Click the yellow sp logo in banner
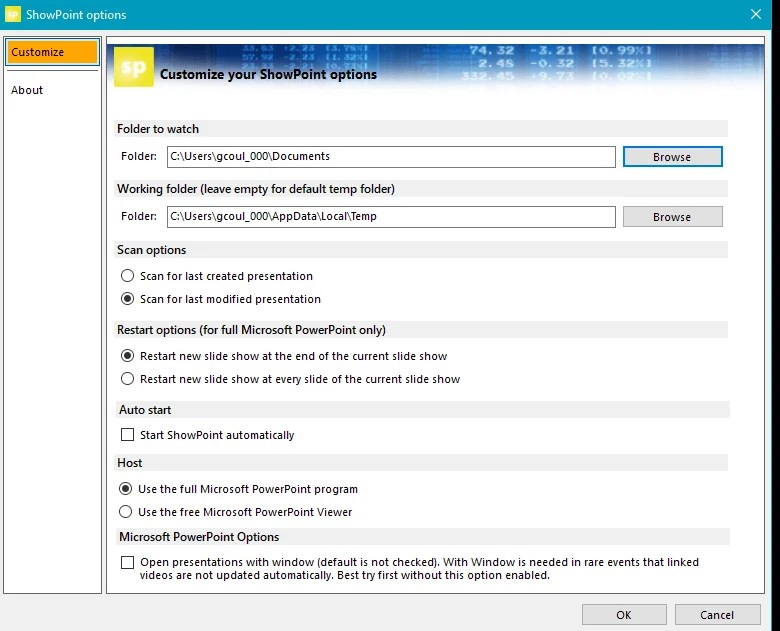Screen dimensions: 780x631 coord(134,67)
